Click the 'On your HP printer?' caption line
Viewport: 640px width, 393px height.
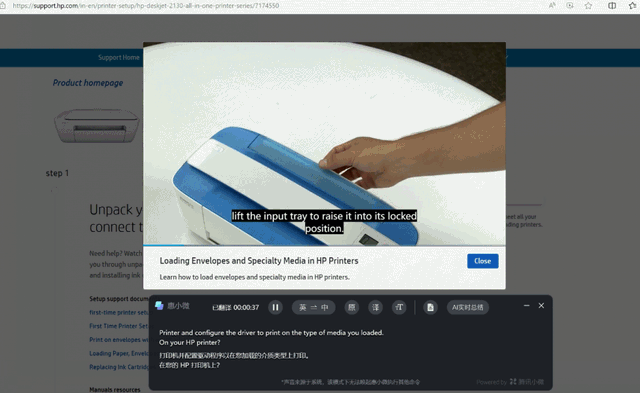189,342
